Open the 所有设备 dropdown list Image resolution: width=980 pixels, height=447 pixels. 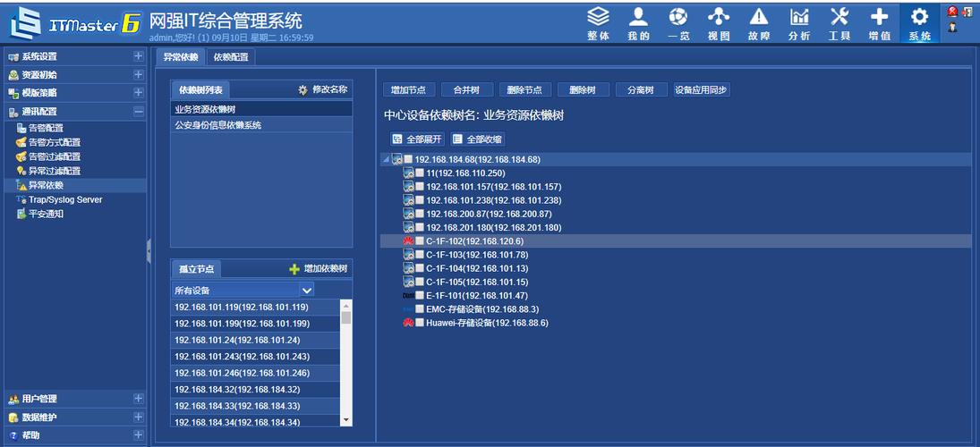pyautogui.click(x=307, y=291)
